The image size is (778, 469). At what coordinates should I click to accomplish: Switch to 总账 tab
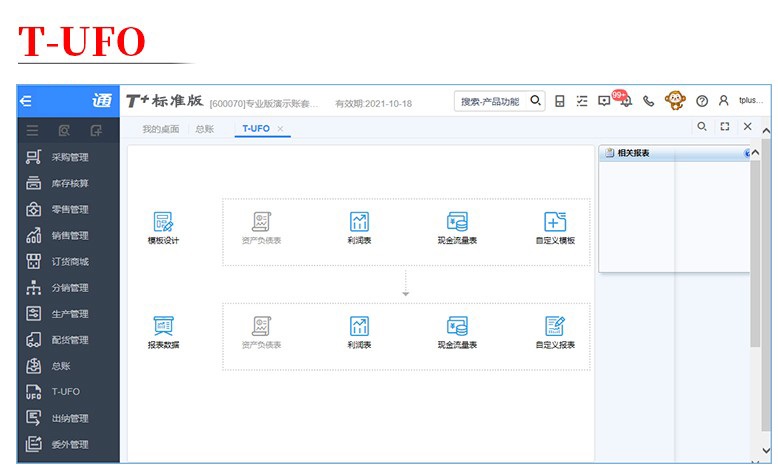[204, 129]
